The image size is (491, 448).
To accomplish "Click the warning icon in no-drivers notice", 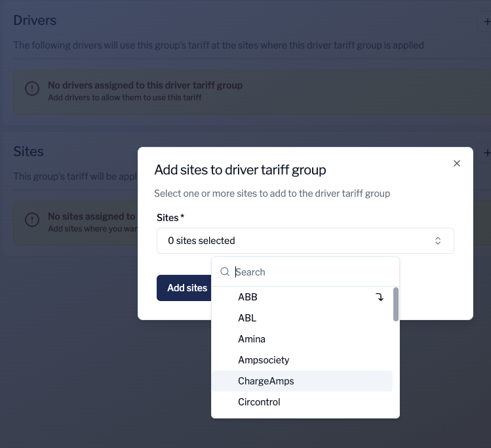I will (x=31, y=88).
